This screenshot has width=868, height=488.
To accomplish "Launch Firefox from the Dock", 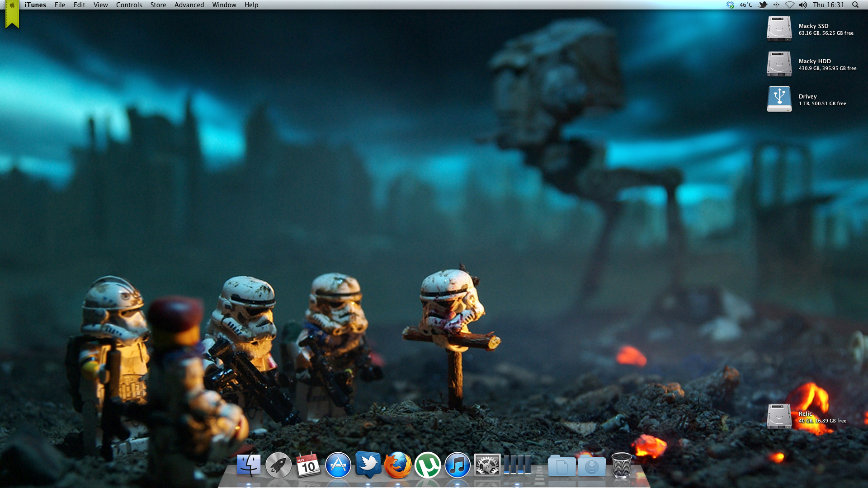I will pyautogui.click(x=398, y=465).
